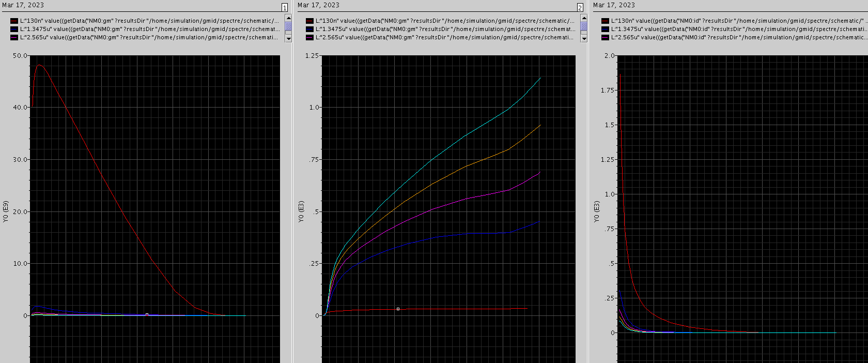
Task: Click the Y0 (E9) axis label
Action: tap(6, 212)
